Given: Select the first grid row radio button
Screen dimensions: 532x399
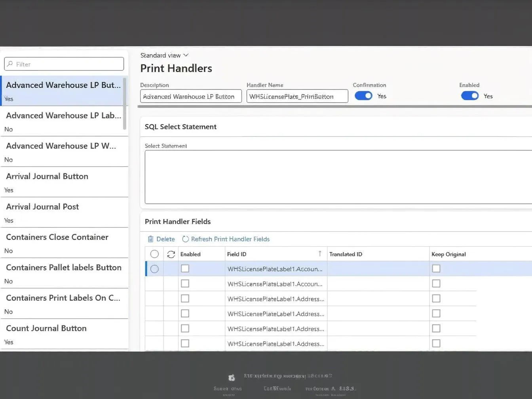Looking at the screenshot, I should [154, 269].
